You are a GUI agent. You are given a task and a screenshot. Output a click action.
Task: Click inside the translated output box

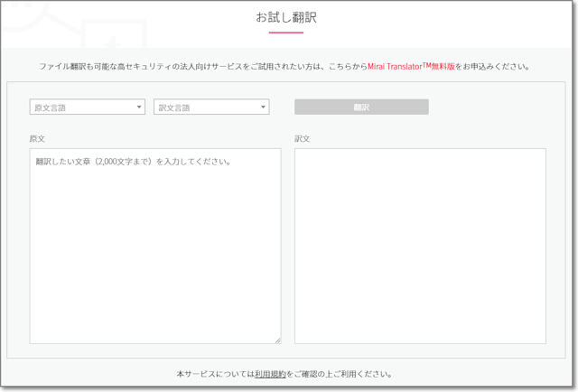coord(420,246)
